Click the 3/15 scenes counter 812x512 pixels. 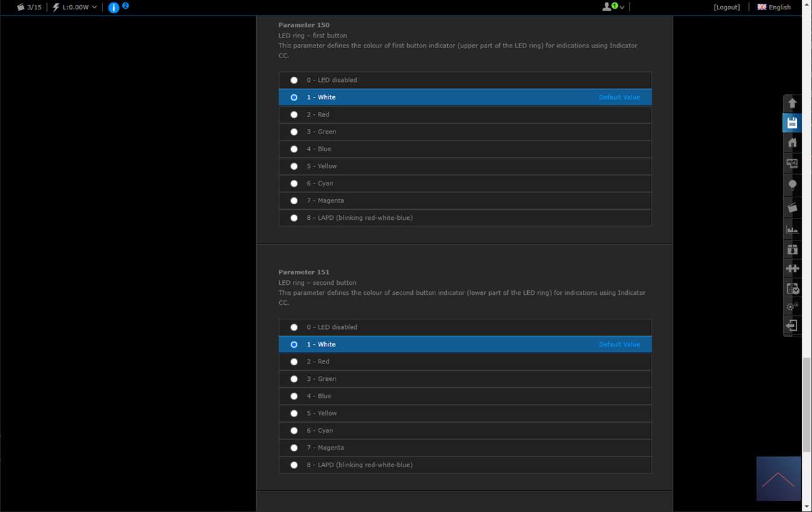(29, 7)
